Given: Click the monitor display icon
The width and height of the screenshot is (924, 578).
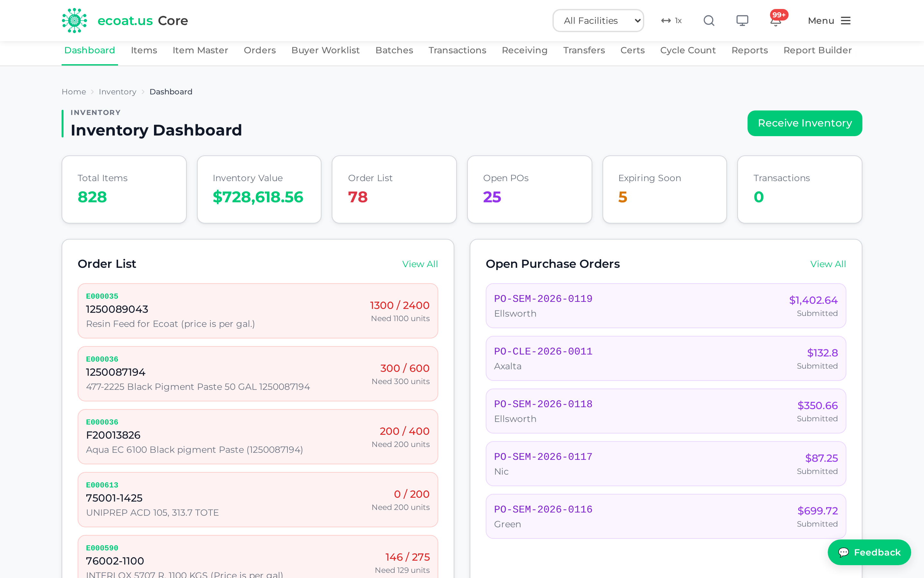Looking at the screenshot, I should pos(742,21).
